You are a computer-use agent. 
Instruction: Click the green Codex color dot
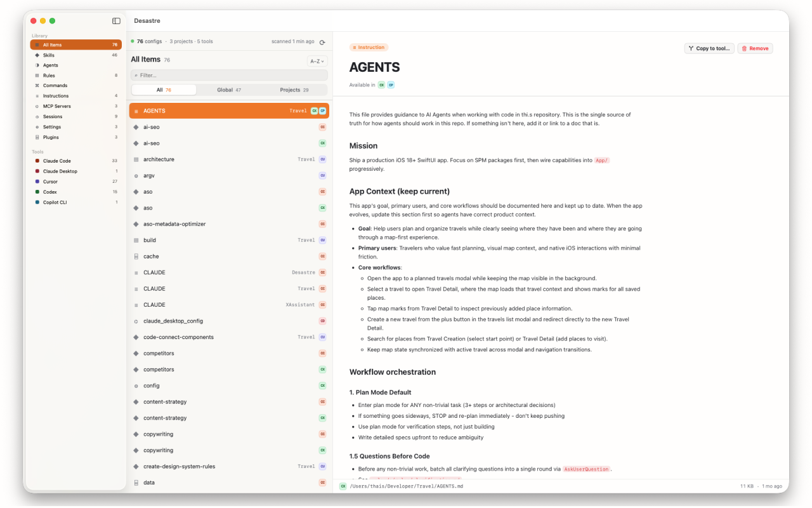(37, 192)
